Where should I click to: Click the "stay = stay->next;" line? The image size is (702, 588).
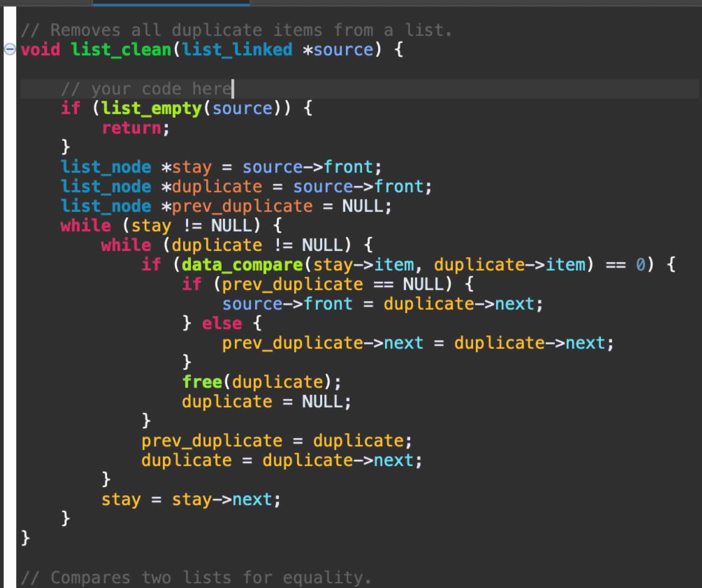pos(191,499)
